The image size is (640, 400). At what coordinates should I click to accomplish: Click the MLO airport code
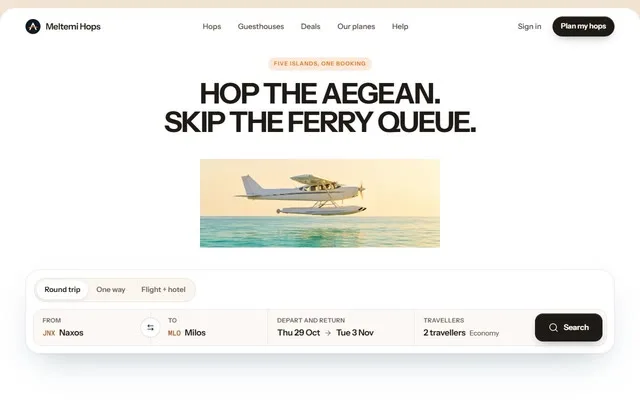coord(174,333)
